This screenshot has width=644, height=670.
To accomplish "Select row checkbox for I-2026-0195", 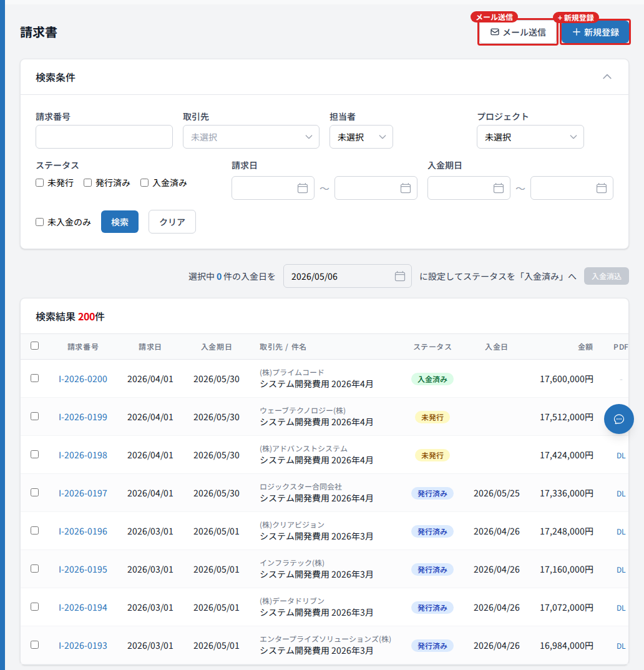I will tap(34, 568).
